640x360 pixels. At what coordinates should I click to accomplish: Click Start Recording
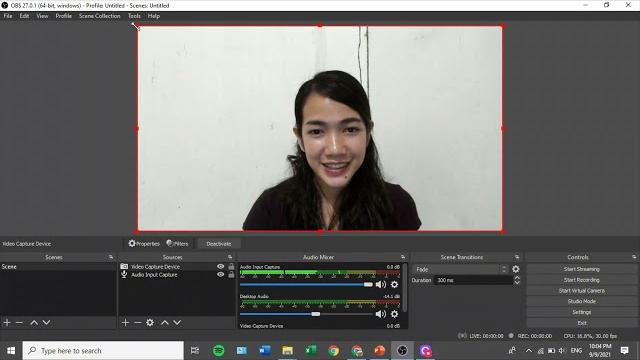tap(581, 280)
